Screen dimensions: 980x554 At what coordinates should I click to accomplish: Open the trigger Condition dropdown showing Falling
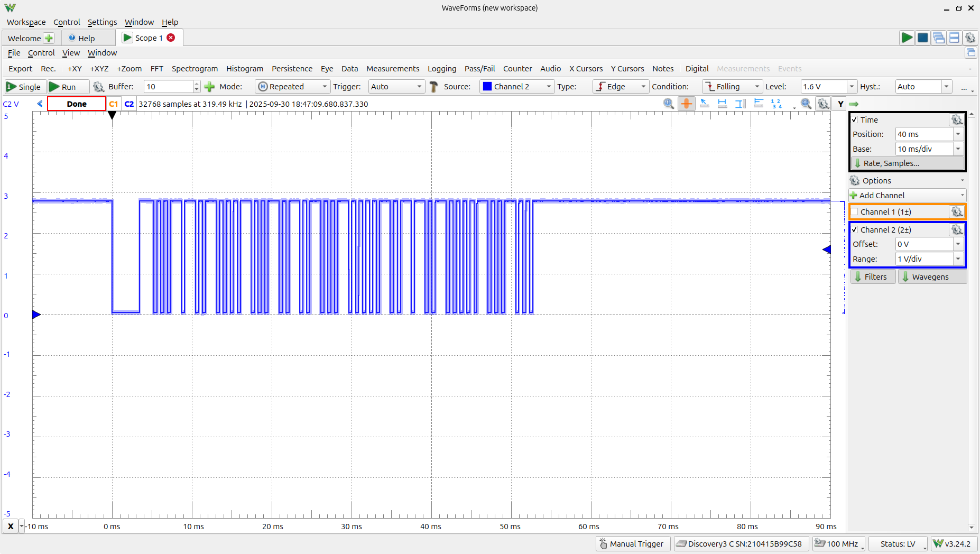(732, 87)
